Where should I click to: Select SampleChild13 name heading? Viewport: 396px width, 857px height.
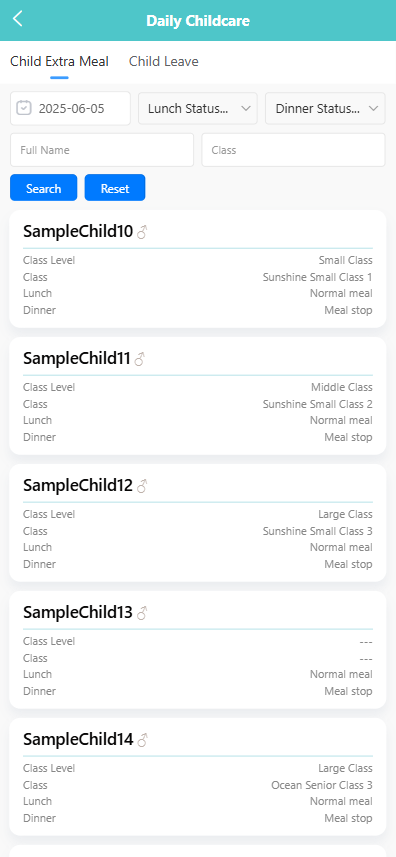(78, 613)
